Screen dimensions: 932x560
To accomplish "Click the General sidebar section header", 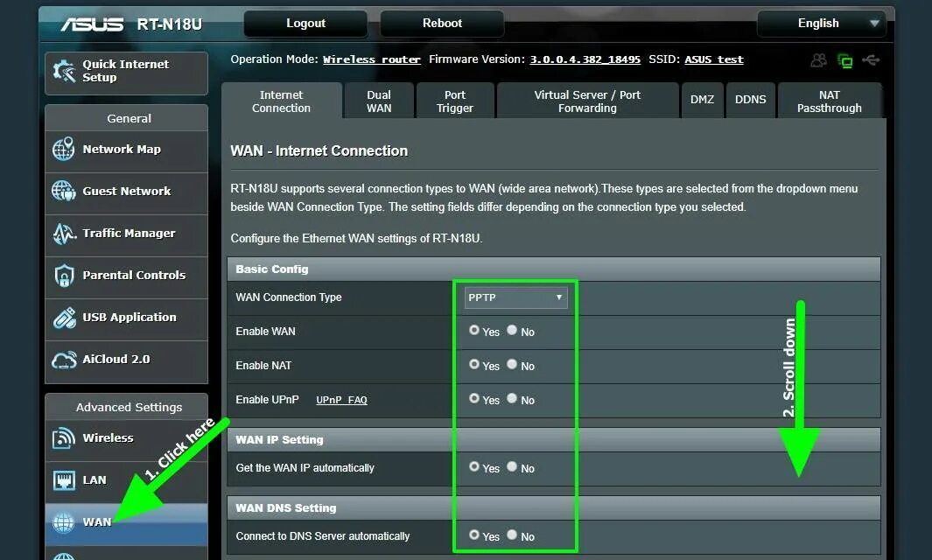I will 127,118.
